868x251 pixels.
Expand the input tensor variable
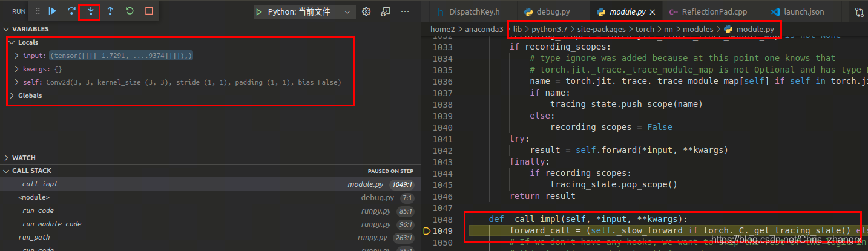coord(17,56)
